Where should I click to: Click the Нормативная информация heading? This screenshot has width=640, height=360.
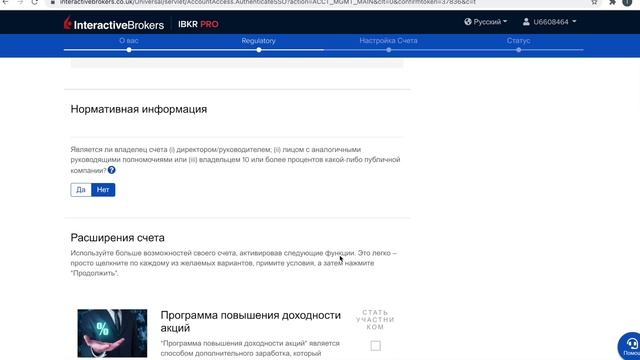tap(139, 109)
